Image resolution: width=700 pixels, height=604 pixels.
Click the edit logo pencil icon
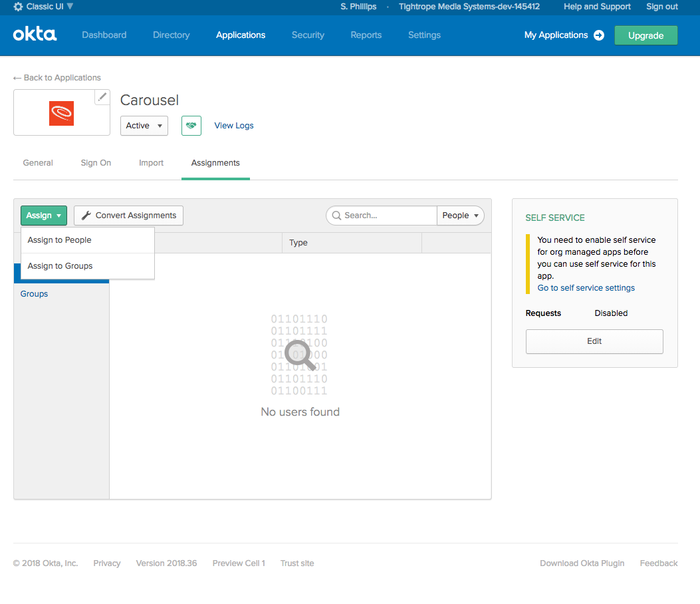click(102, 96)
